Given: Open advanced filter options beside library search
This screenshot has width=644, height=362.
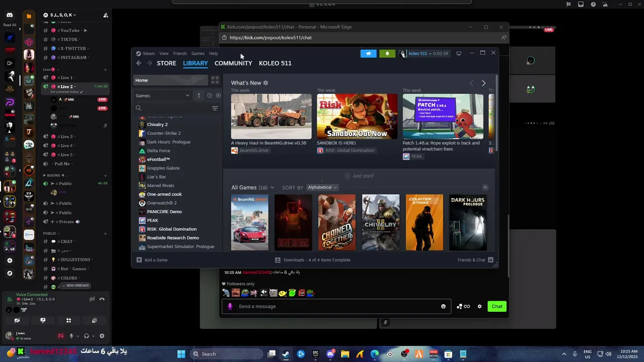Looking at the screenshot, I should coord(215,108).
